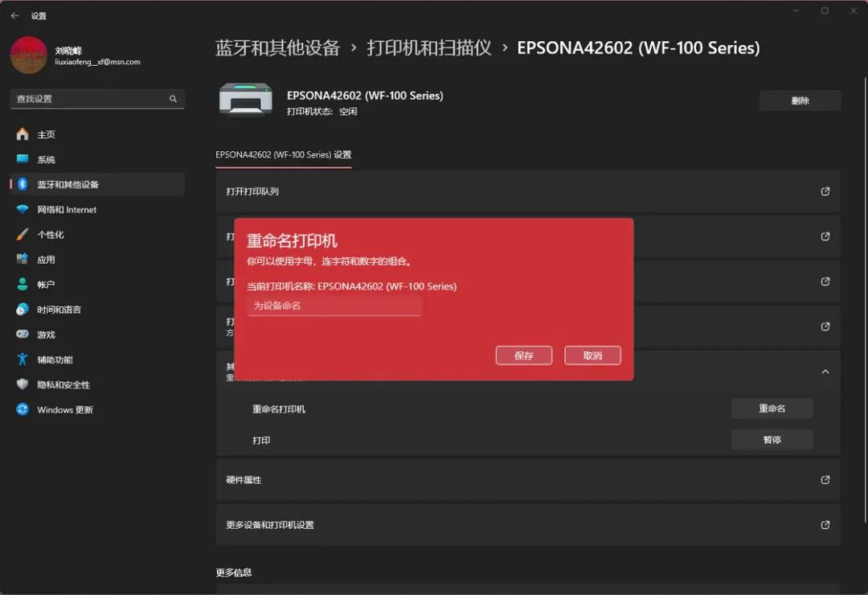Viewport: 868px width, 595px height.
Task: Go back with the arrow beside 设置
Action: tap(15, 15)
